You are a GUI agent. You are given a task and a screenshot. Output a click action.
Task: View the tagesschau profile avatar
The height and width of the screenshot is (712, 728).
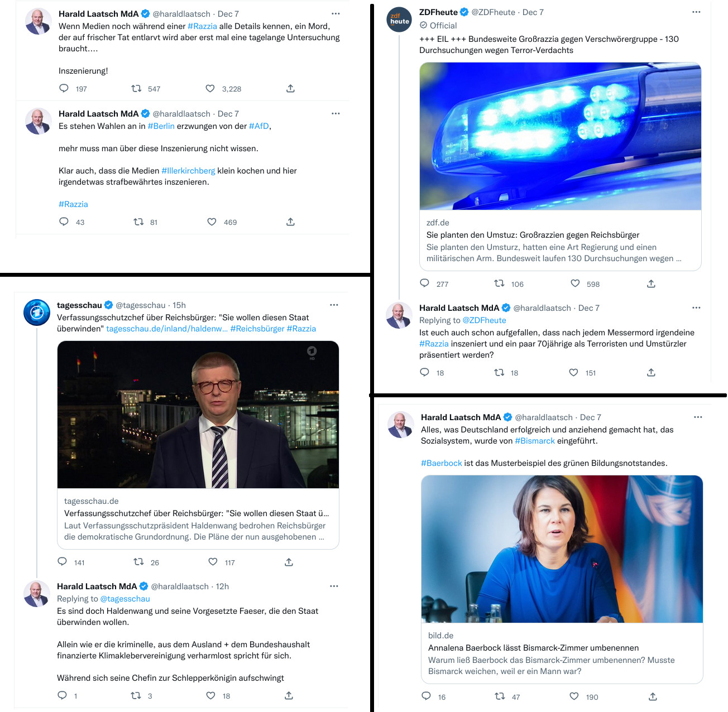click(x=37, y=312)
